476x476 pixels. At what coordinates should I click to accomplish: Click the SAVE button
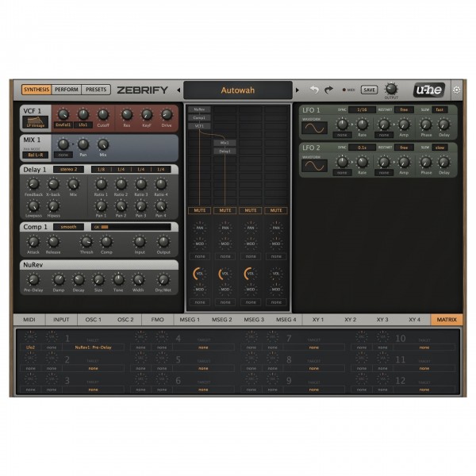369,90
